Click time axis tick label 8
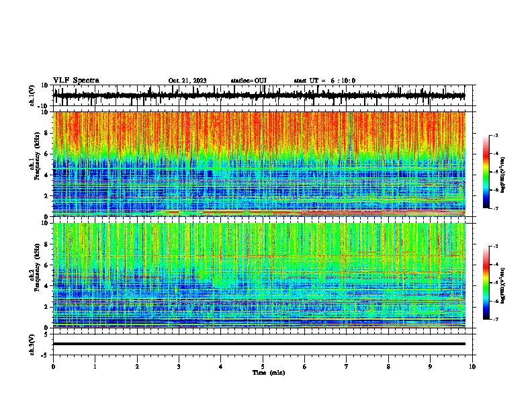Viewport: 532px width, 411px height. pyautogui.click(x=388, y=367)
